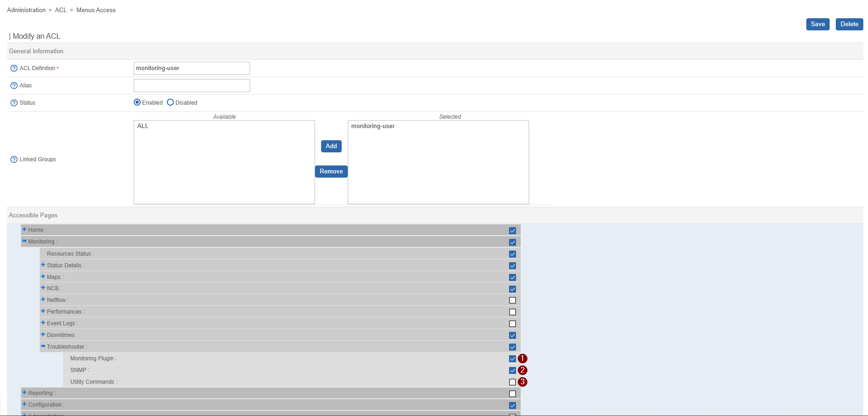This screenshot has height=416, width=868.
Task: Click help icon beside Linked Groups
Action: [14, 159]
